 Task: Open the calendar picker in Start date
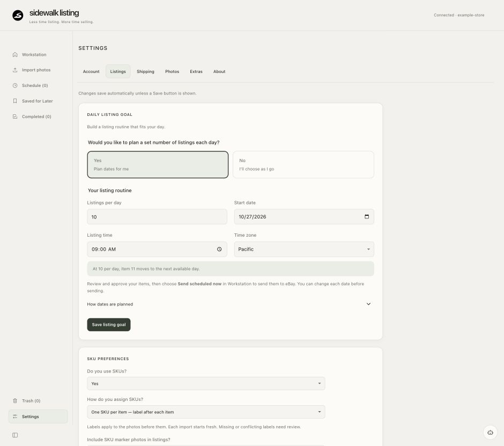point(367,217)
